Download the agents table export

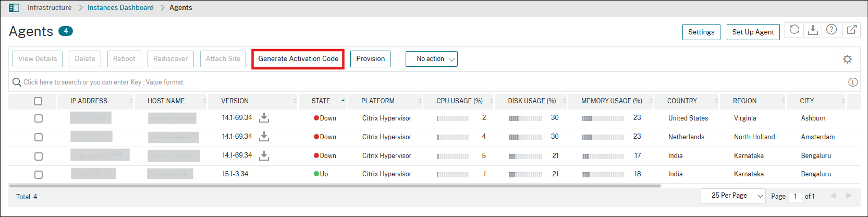pyautogui.click(x=813, y=30)
